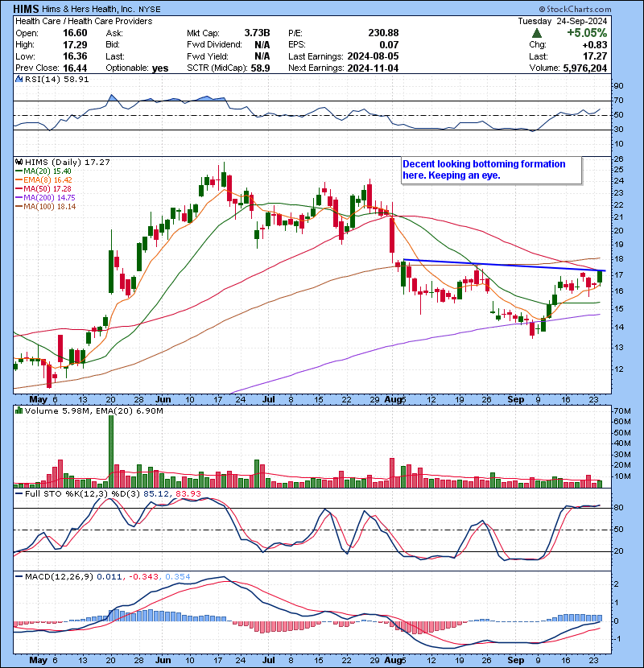This screenshot has height=668, width=644.
Task: Click the volume bars icon beside Volume 5.98M
Action: (19, 410)
